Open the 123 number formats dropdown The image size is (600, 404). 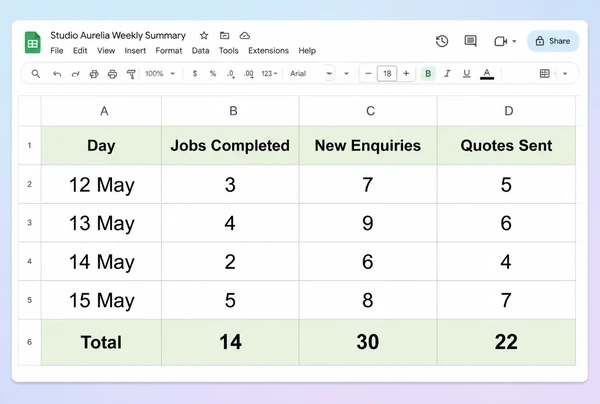[269, 73]
